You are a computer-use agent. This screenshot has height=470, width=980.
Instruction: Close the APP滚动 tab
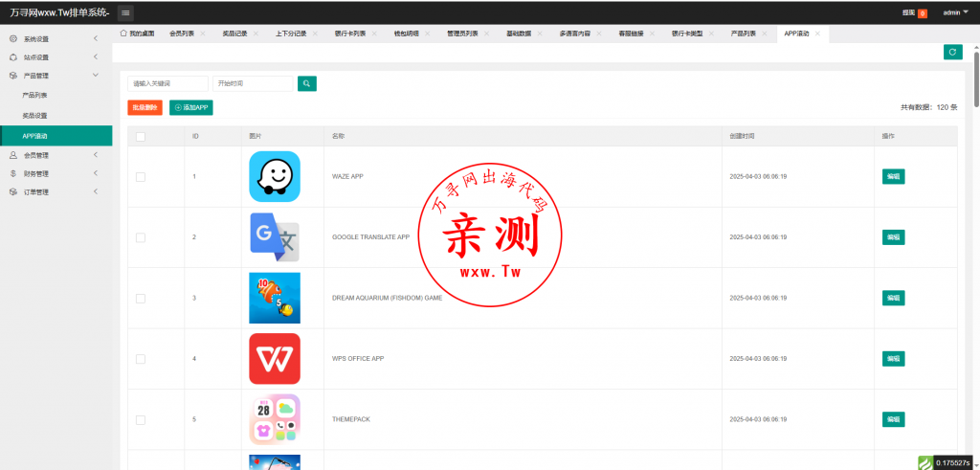(817, 34)
